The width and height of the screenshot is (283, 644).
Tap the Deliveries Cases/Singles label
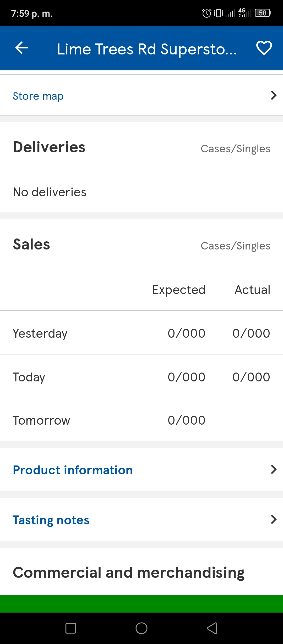pos(236,149)
